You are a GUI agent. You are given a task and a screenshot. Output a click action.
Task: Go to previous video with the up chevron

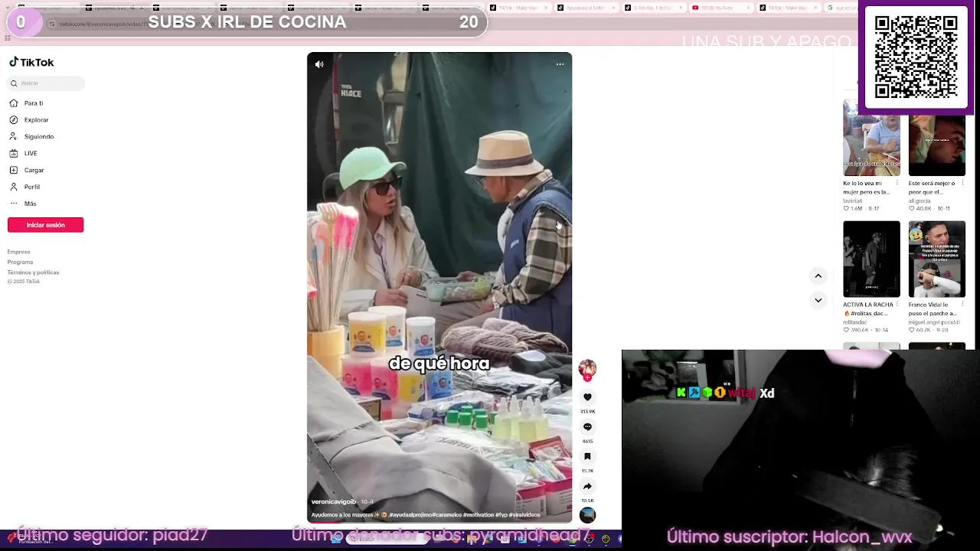coord(818,275)
